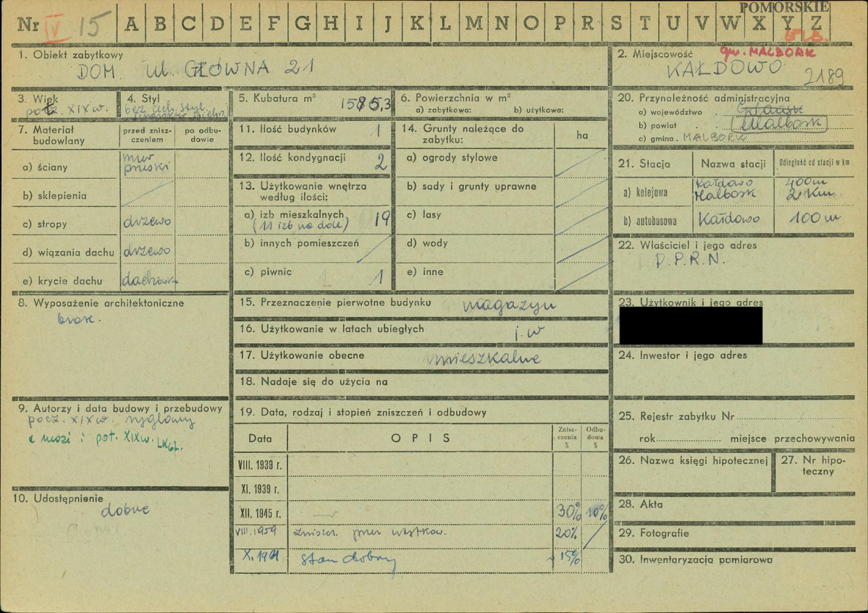Click the 'magazyn' entry for Przeznaczenie pierwotne
This screenshot has width=868, height=613.
509,306
